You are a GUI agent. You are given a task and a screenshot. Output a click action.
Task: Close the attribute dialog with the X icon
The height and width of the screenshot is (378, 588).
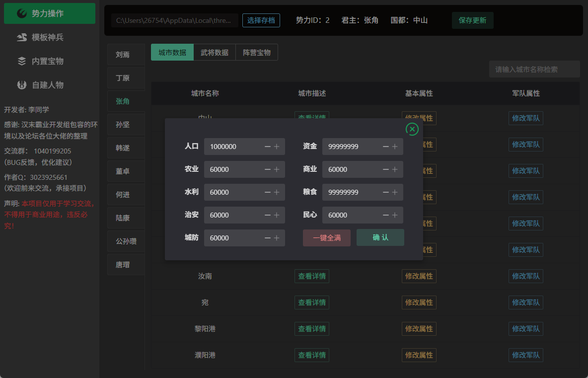point(412,129)
